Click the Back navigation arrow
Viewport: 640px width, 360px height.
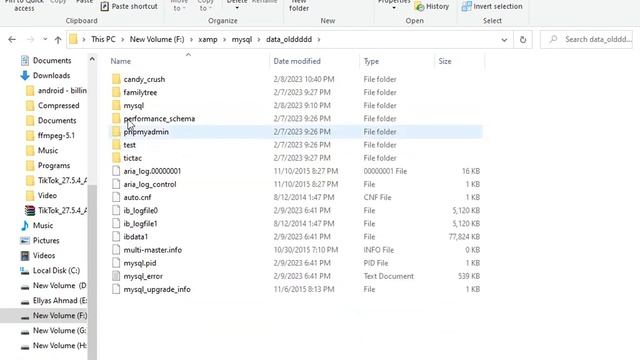click(x=12, y=40)
